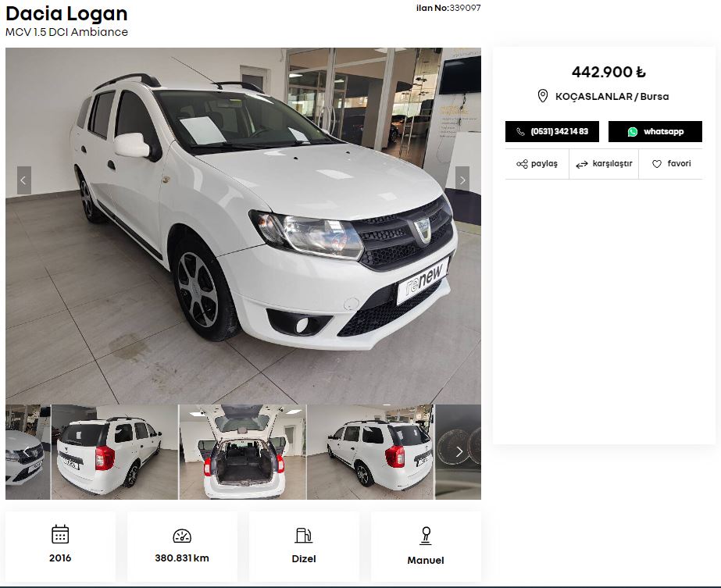The width and height of the screenshot is (721, 588).
Task: Call the number (0531) 342 14 83
Action: [552, 131]
